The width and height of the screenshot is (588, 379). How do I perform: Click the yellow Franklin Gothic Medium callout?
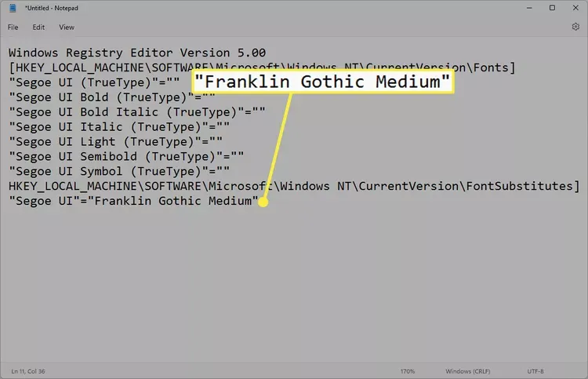324,82
